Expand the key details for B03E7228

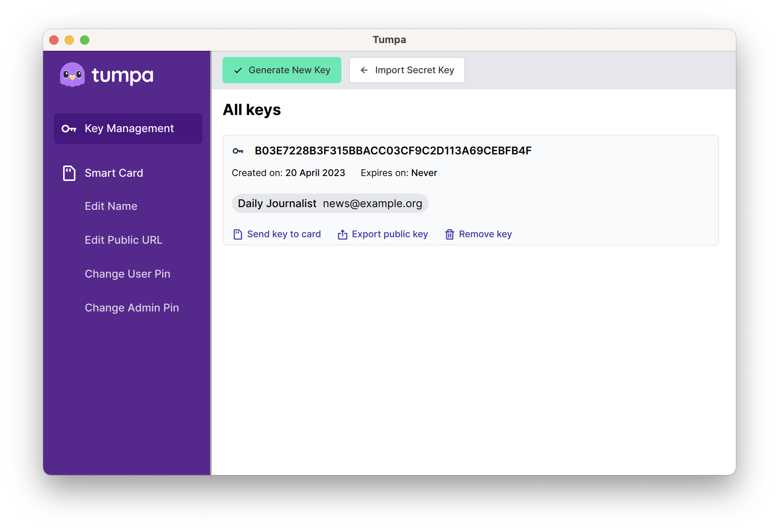click(393, 150)
